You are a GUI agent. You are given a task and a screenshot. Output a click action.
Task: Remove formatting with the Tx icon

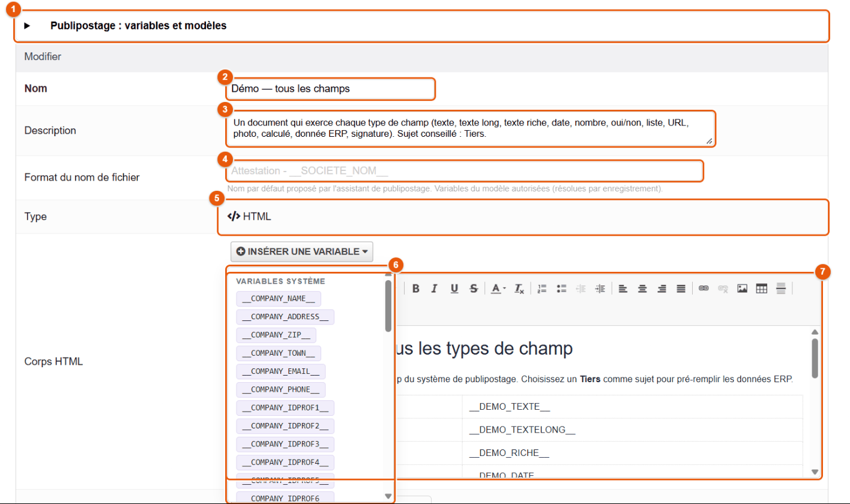[520, 289]
